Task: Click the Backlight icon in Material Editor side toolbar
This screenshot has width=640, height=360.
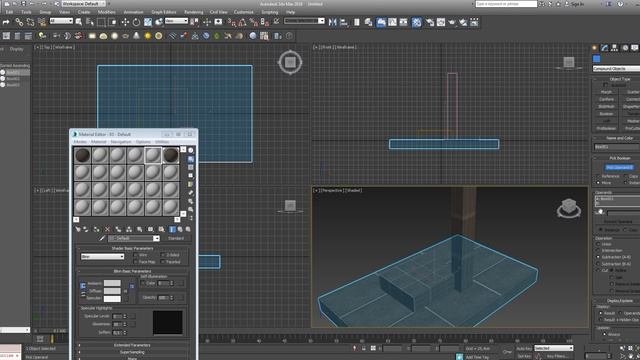Action: click(191, 159)
